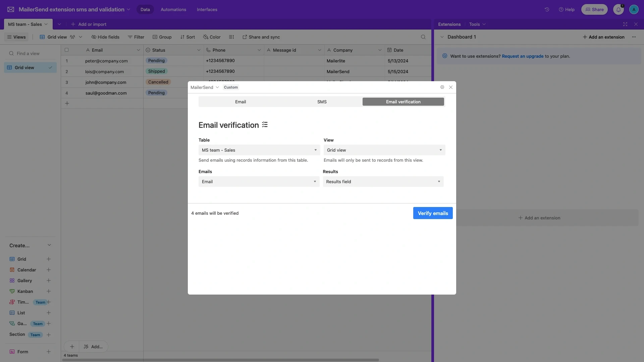This screenshot has width=644, height=362.
Task: Click the MailerSend extension settings gear
Action: [442, 87]
